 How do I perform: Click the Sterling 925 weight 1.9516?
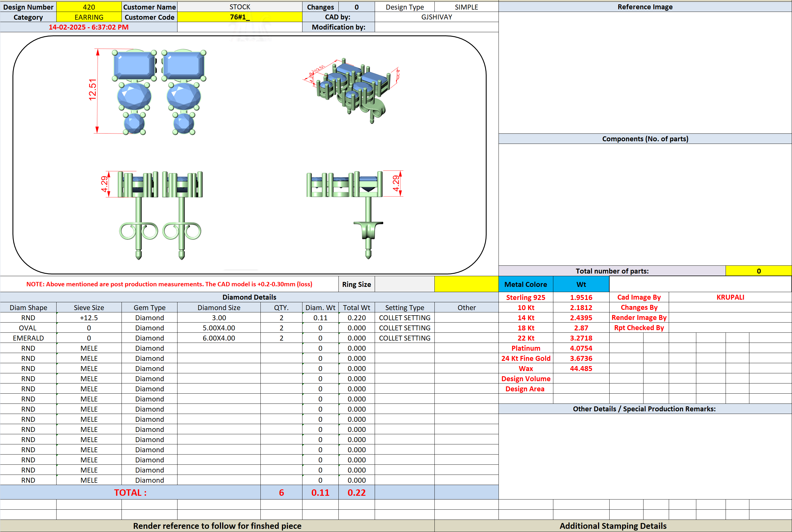[581, 297]
